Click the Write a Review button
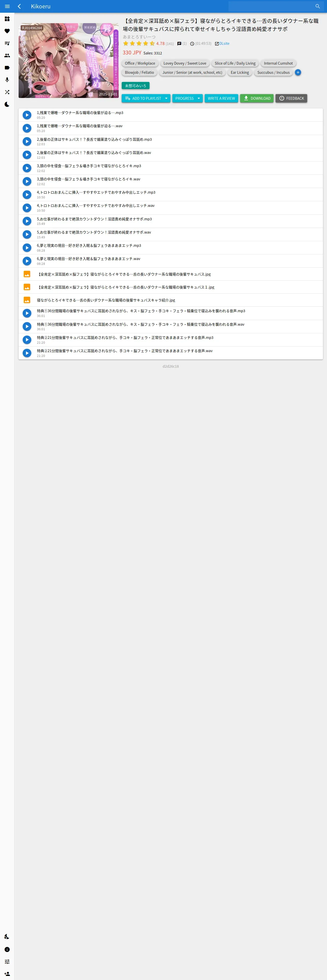This screenshot has width=327, height=980. [x=222, y=98]
